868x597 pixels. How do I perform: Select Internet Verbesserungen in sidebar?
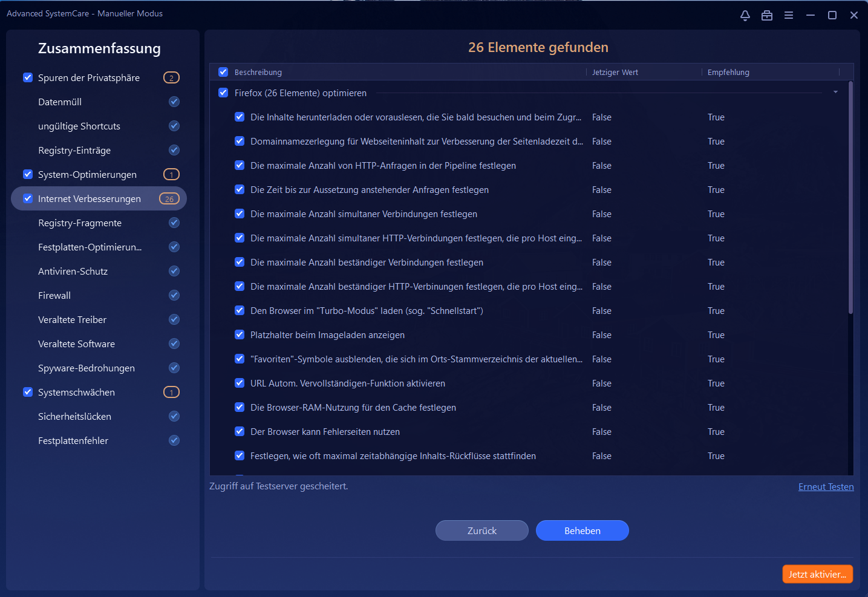[99, 198]
